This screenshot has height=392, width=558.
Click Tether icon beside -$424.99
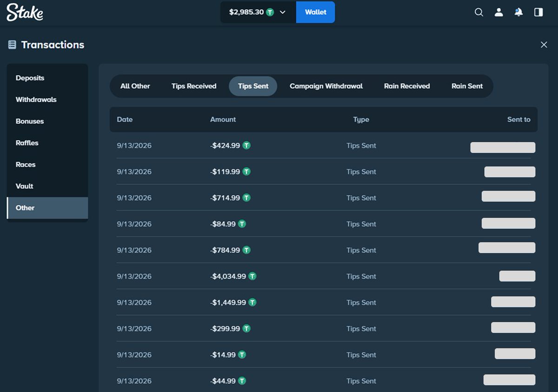(246, 145)
